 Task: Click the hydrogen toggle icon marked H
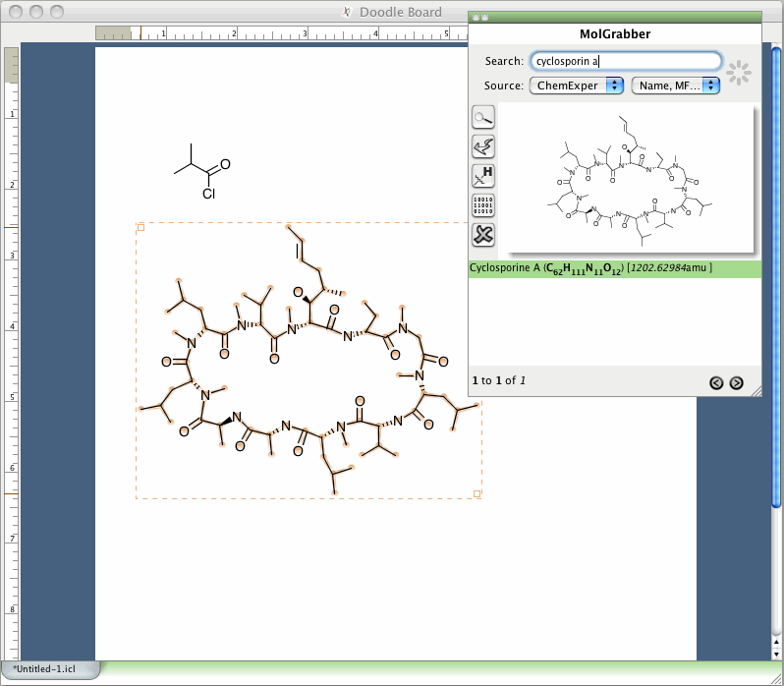point(483,176)
